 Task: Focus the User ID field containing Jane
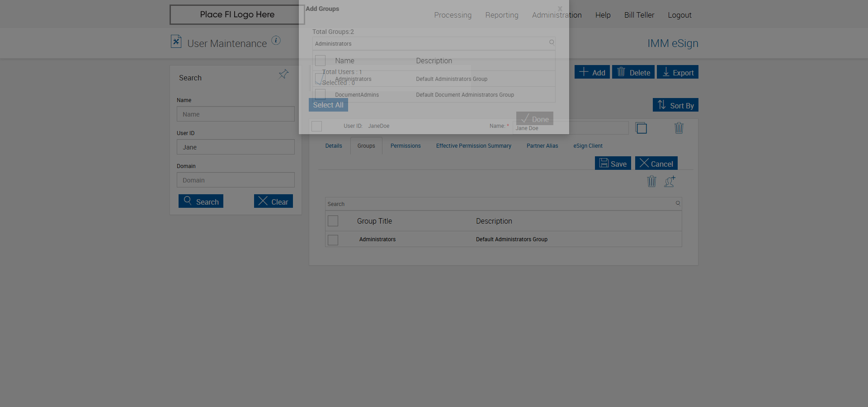point(236,147)
